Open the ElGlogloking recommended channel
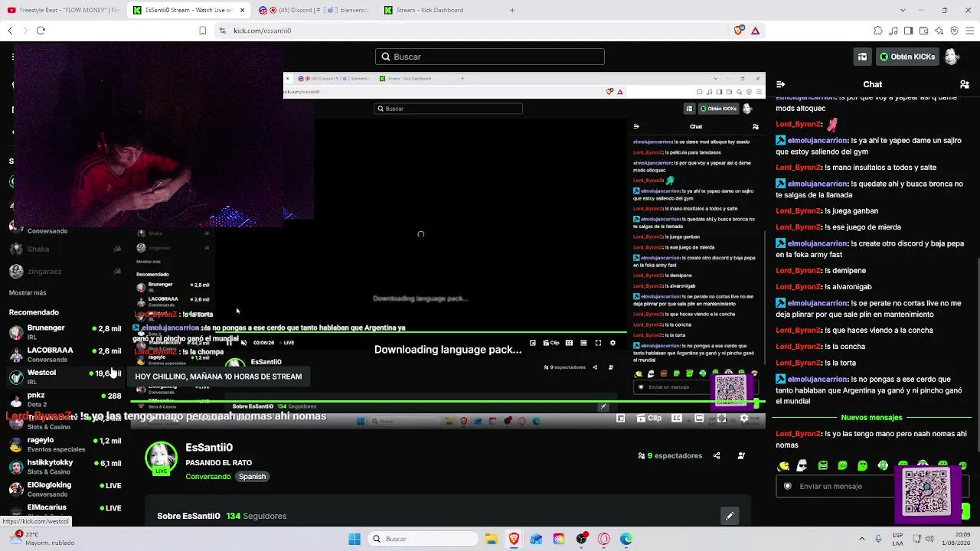Image resolution: width=980 pixels, height=551 pixels. click(64, 489)
